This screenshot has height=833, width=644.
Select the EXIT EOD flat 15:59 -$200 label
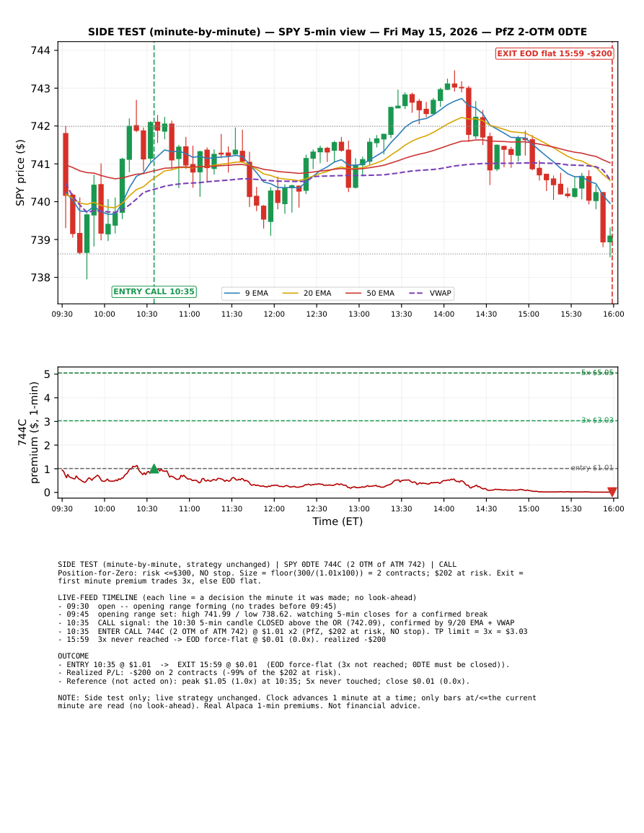coord(555,53)
